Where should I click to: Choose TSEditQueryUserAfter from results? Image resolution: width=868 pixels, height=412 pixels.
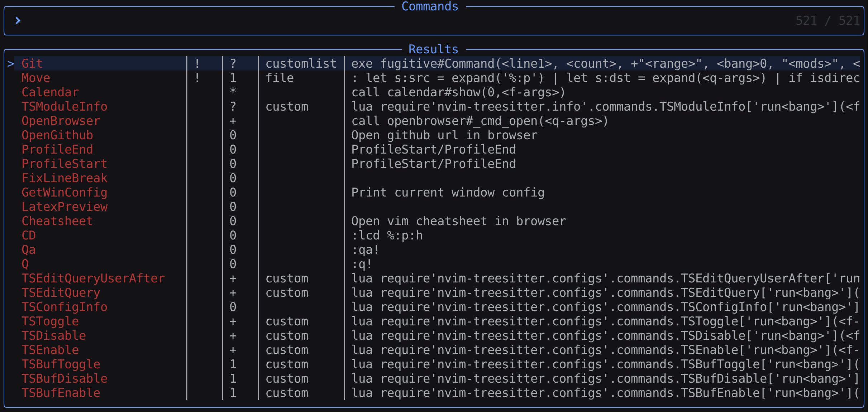93,278
